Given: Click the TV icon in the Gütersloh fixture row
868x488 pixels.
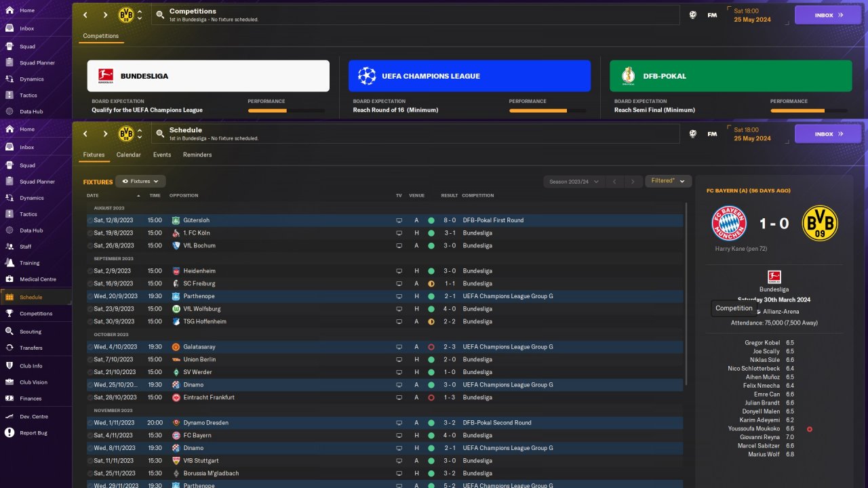Looking at the screenshot, I should pyautogui.click(x=399, y=220).
